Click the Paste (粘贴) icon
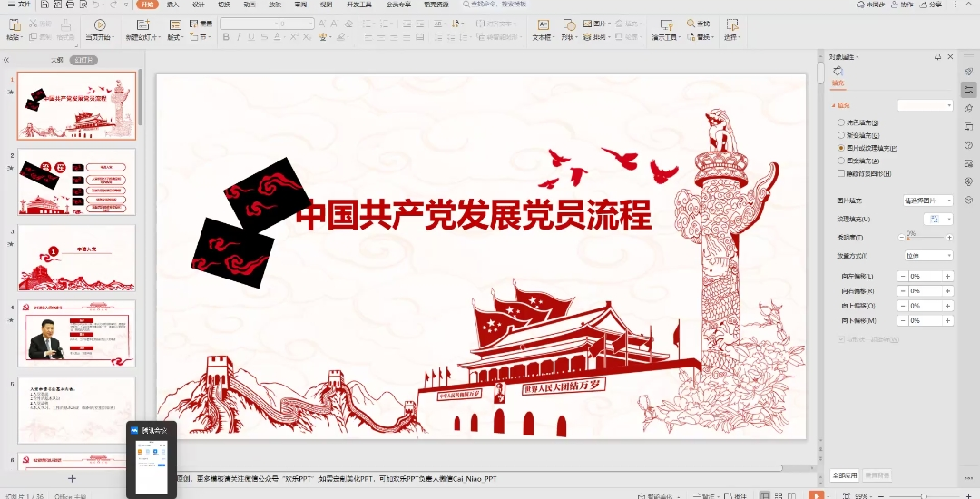The image size is (980, 499). point(14,25)
